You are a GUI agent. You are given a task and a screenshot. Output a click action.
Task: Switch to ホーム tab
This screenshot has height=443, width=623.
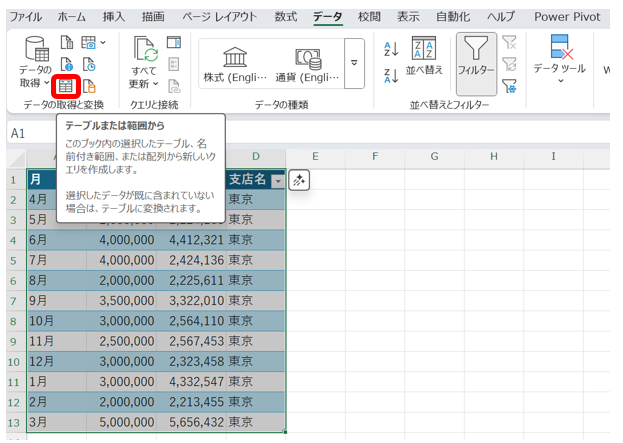[72, 17]
